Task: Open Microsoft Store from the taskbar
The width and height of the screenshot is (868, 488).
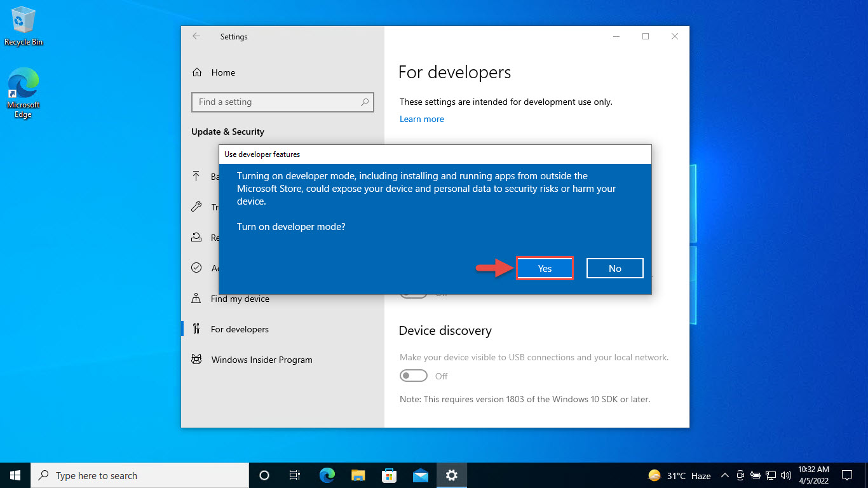Action: point(390,475)
